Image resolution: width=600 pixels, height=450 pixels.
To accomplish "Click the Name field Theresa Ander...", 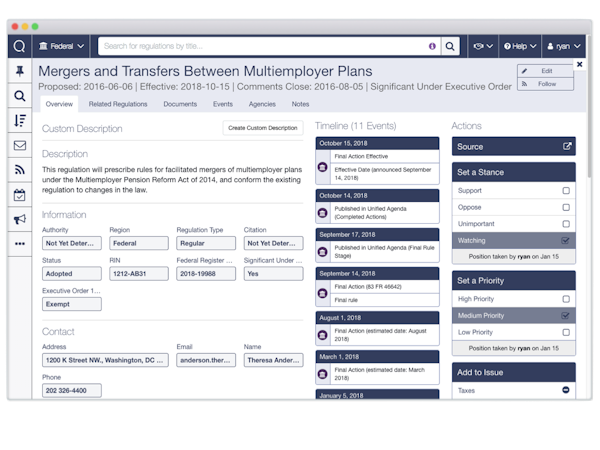I will pos(273,360).
